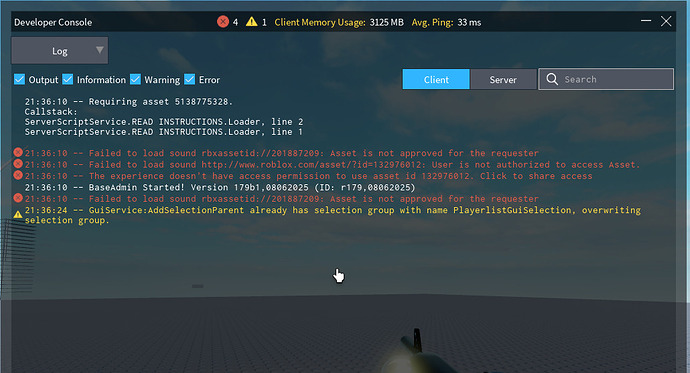Click error icon beside first 'Asset is not approved' line

click(x=18, y=152)
